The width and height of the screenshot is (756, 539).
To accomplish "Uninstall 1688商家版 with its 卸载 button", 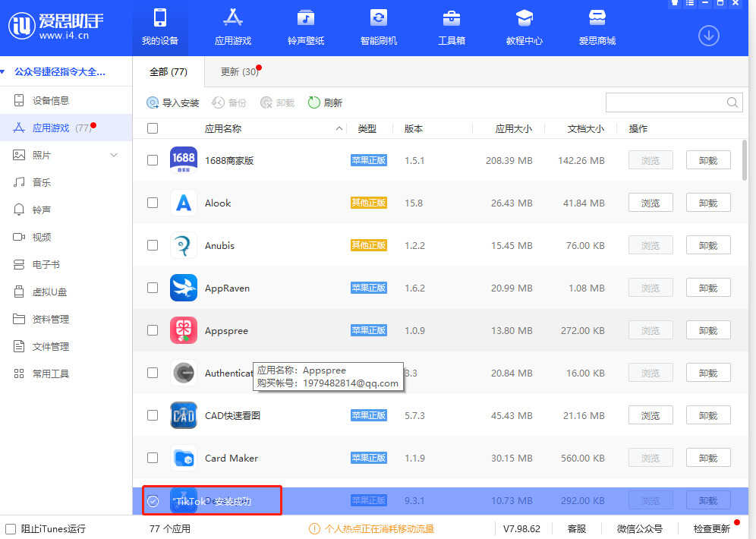I will click(708, 160).
